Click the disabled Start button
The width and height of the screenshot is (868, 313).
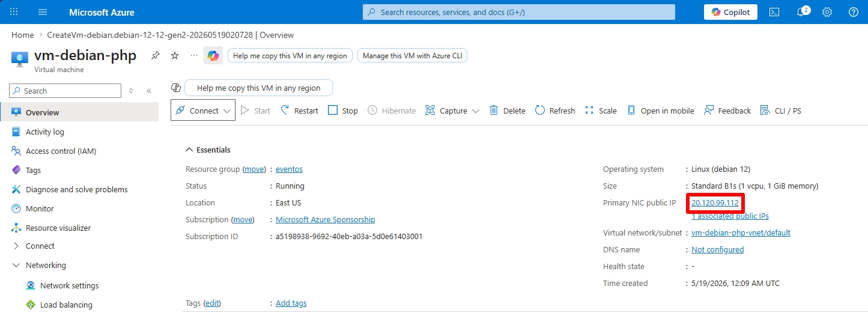pyautogui.click(x=255, y=111)
